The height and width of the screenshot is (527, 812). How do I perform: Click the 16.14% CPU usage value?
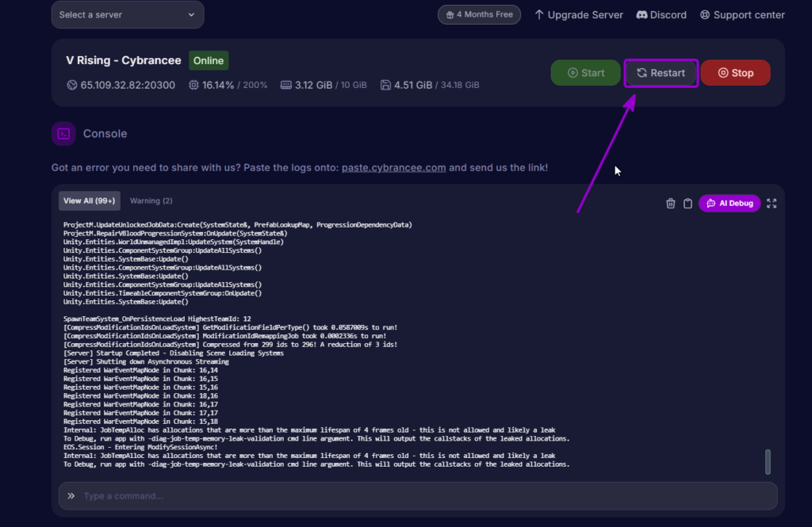point(218,85)
